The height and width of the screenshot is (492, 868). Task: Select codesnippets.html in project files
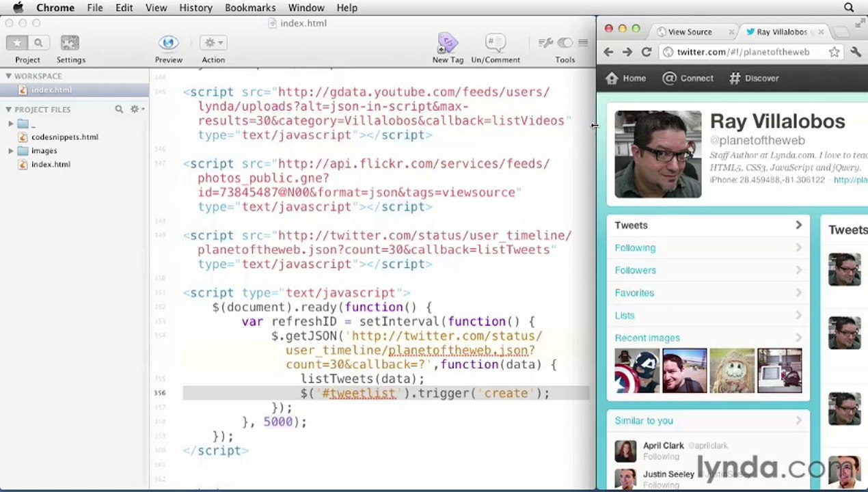[x=64, y=137]
